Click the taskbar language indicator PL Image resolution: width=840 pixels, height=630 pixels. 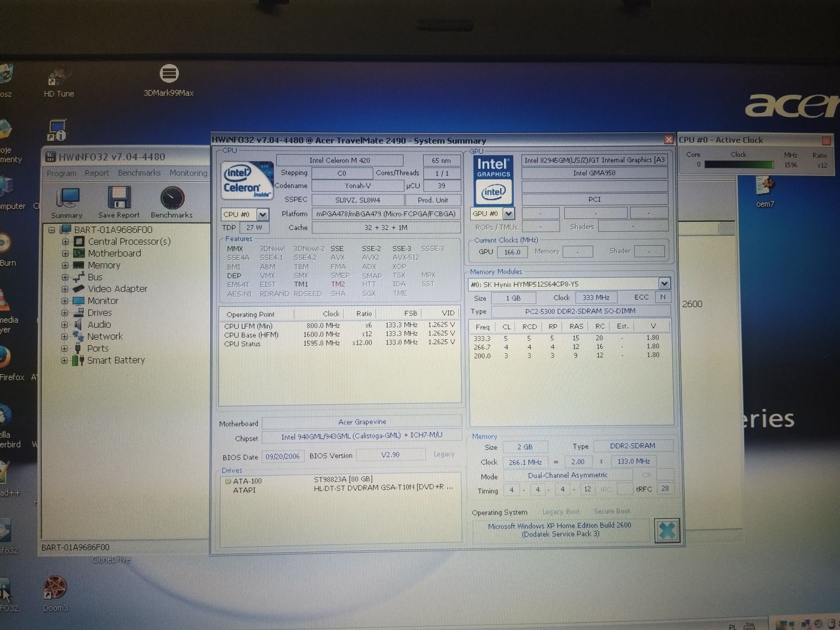pyautogui.click(x=732, y=627)
